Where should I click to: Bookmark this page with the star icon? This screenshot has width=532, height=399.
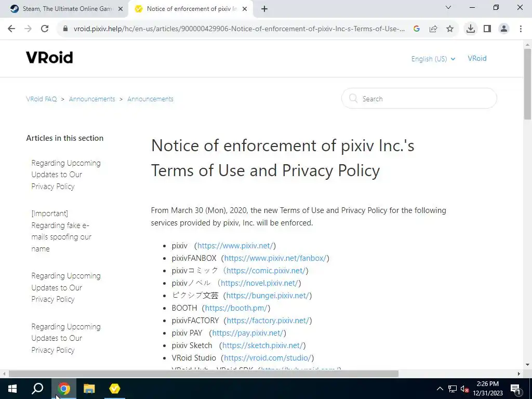tap(450, 29)
